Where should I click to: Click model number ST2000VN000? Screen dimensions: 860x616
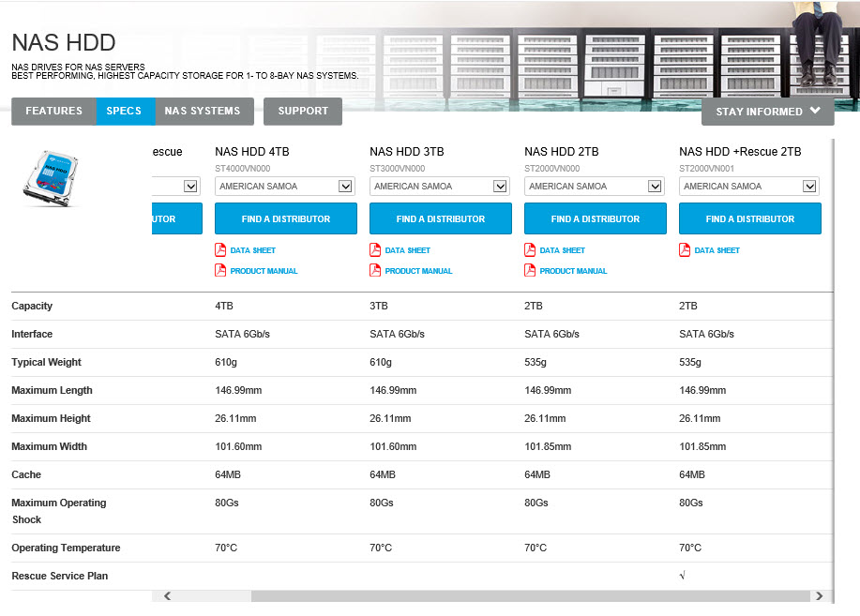(x=551, y=169)
